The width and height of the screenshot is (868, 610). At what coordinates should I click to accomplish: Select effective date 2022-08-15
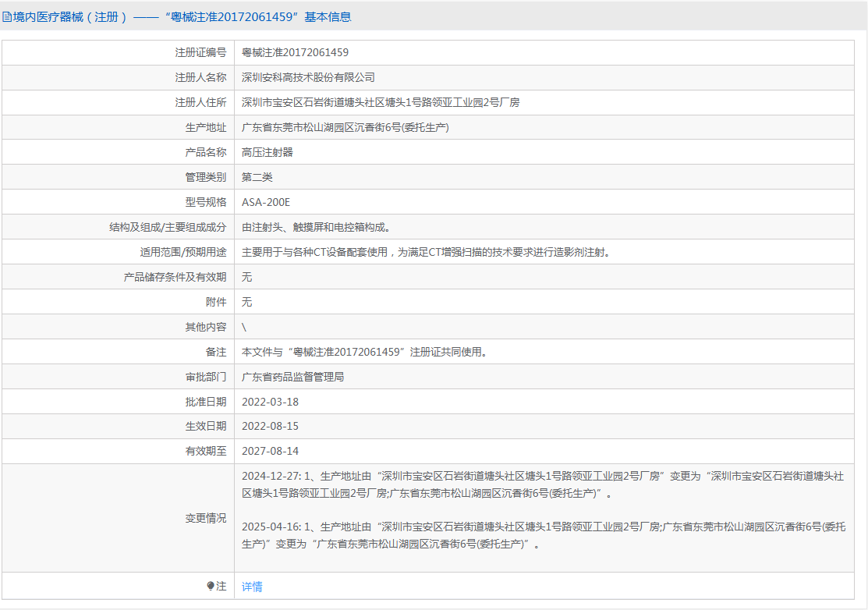click(270, 426)
